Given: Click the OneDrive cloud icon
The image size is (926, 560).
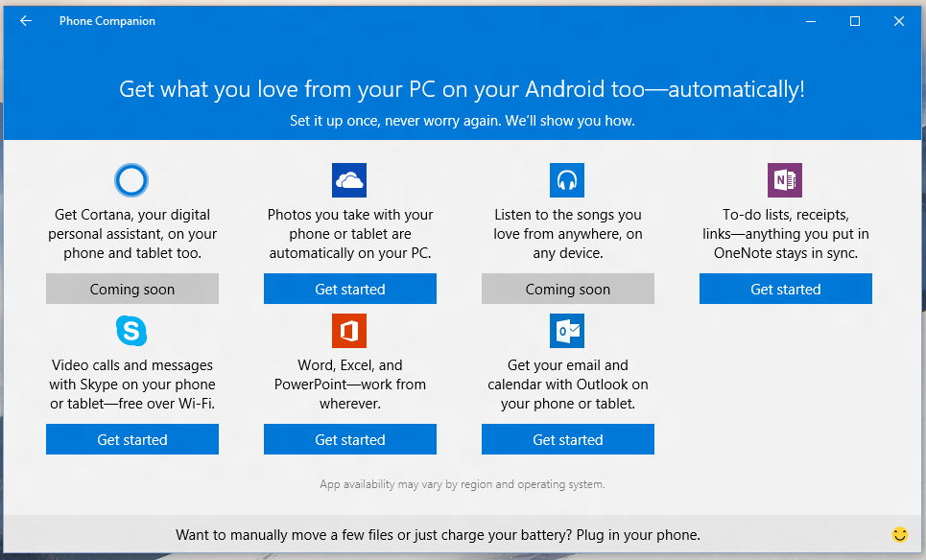Looking at the screenshot, I should pos(349,180).
